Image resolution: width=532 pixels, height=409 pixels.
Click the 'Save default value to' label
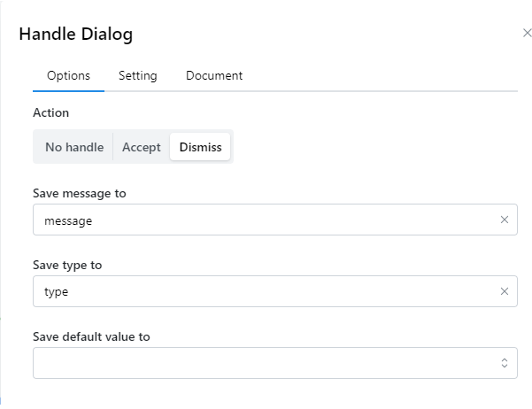point(91,337)
